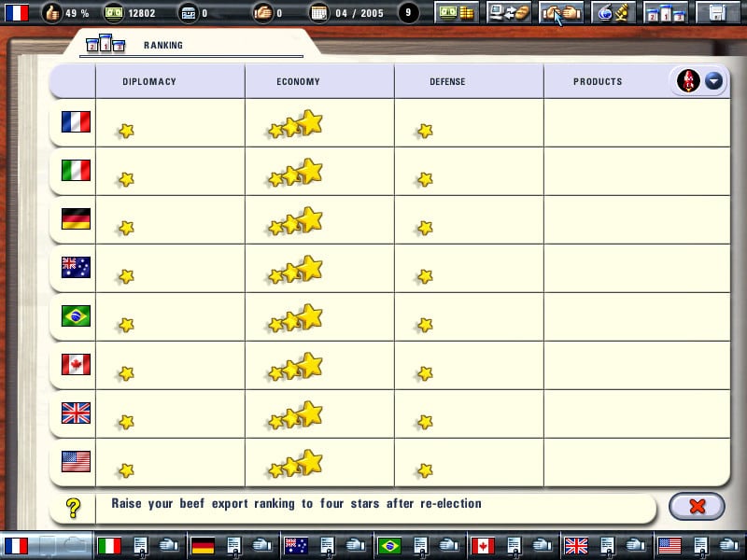Click the USA contract document icon in bottom bar

701,546
